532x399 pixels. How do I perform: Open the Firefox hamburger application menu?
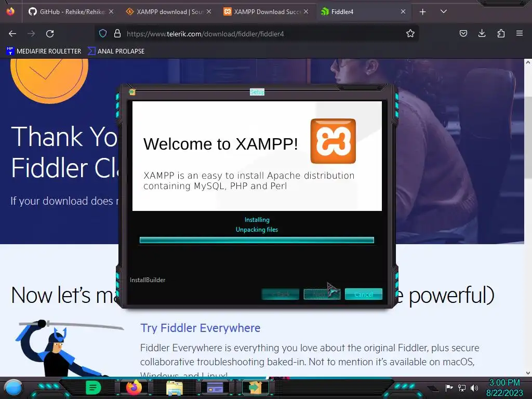point(519,33)
